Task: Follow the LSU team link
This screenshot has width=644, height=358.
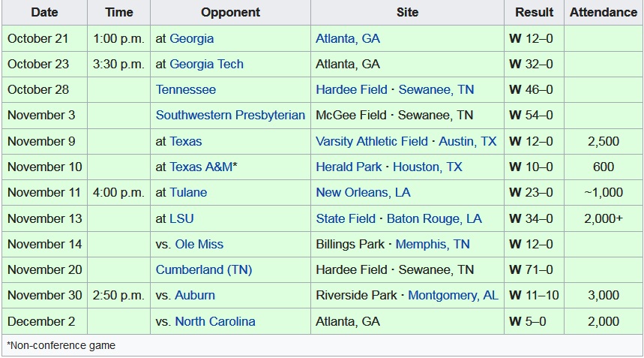Action: point(181,218)
